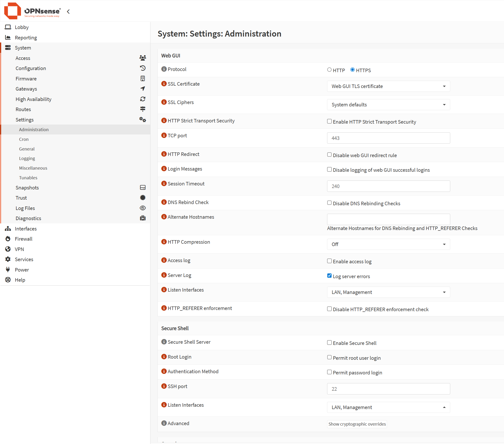Image resolution: width=504 pixels, height=444 pixels.
Task: Enable HTTP Strict Transport Security checkbox
Action: pyautogui.click(x=329, y=121)
